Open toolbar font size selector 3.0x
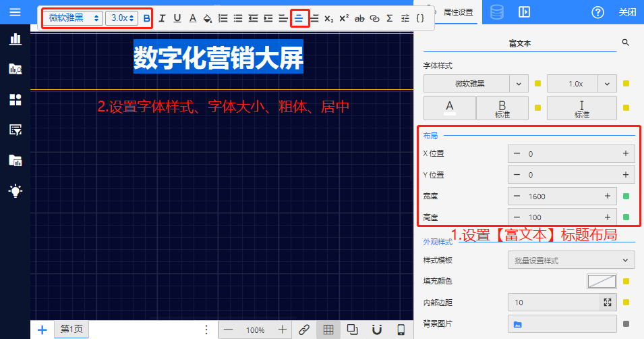The width and height of the screenshot is (644, 339). coord(121,18)
